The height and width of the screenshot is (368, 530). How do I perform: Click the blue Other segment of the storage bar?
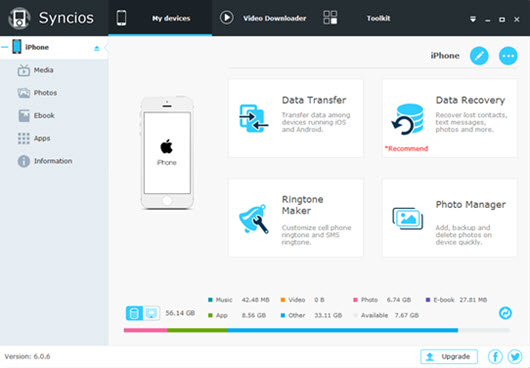tap(342, 330)
